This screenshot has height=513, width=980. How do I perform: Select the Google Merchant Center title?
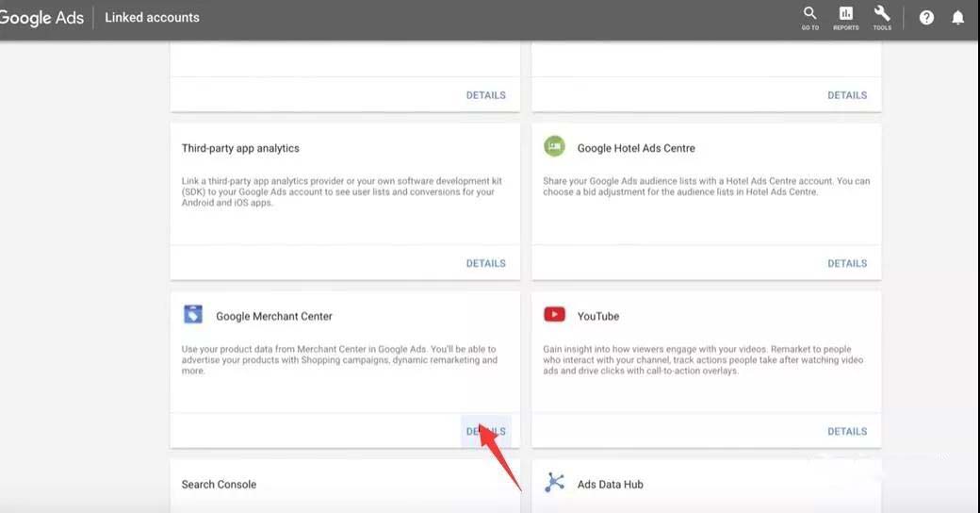274,317
